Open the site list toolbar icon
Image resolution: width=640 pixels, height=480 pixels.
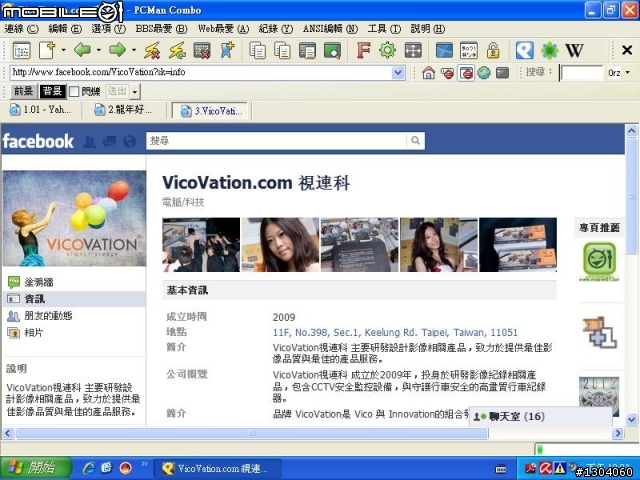click(x=21, y=51)
